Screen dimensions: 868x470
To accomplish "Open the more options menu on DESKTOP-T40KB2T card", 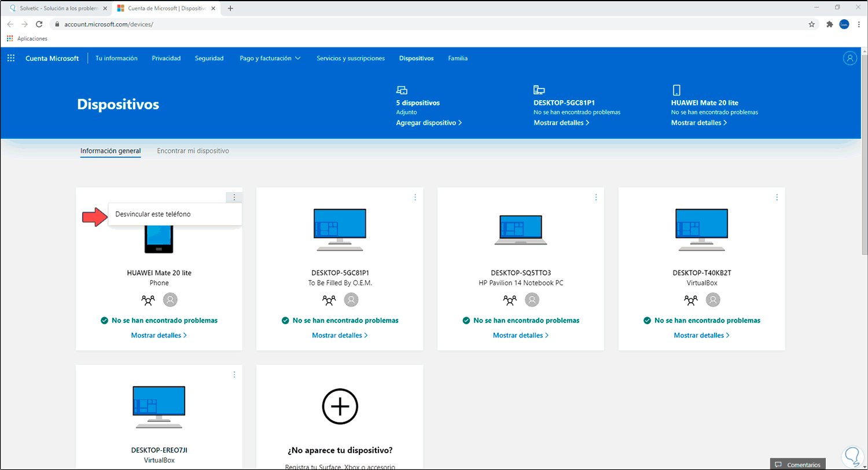I will [x=777, y=197].
